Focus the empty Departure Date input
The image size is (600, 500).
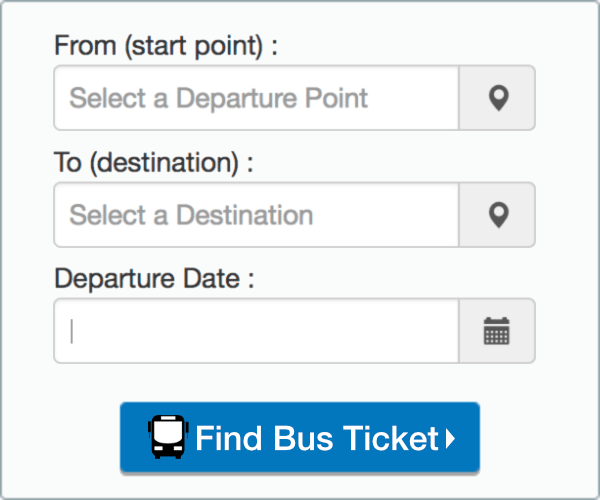point(256,331)
